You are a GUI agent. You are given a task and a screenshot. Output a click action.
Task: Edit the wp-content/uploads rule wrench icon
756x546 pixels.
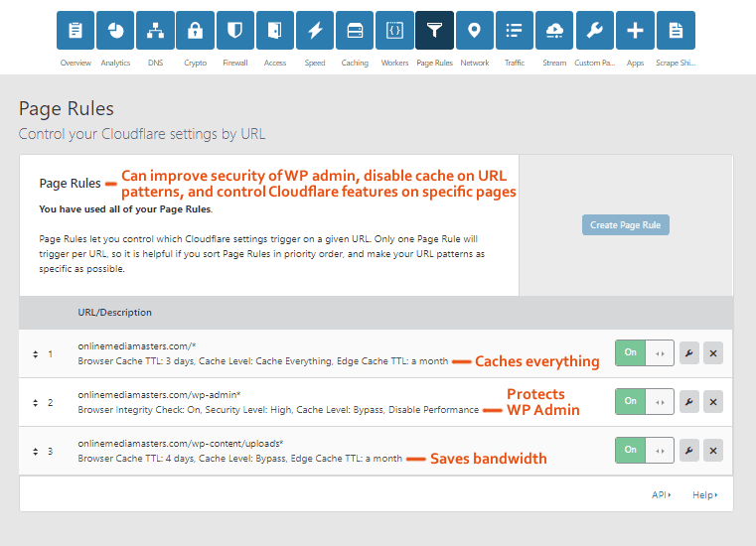pyautogui.click(x=689, y=451)
